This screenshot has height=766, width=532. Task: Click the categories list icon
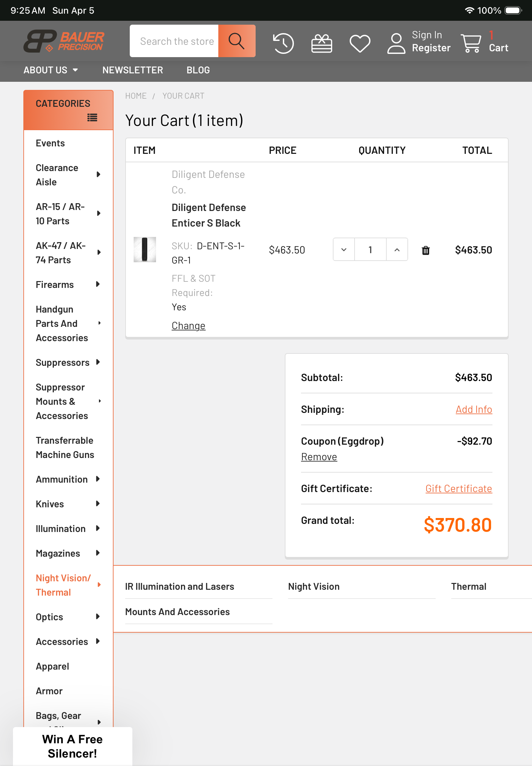pos(92,117)
